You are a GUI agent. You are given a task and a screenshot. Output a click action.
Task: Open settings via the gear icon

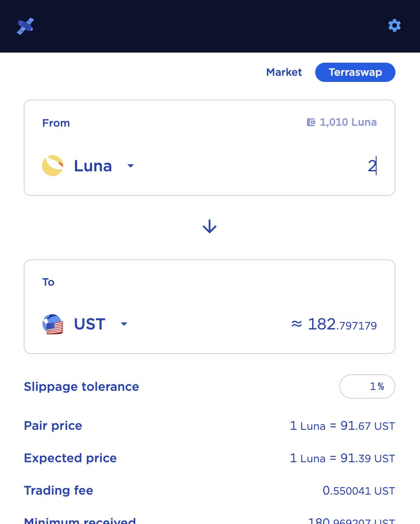coord(395,25)
